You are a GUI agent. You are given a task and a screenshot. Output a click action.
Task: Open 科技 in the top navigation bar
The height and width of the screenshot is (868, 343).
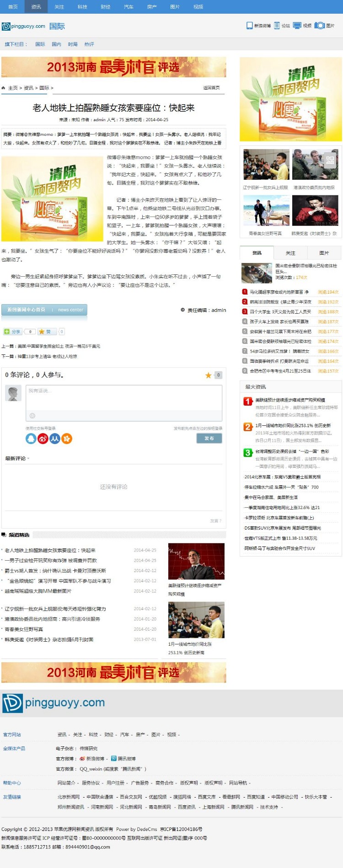pyautogui.click(x=82, y=7)
